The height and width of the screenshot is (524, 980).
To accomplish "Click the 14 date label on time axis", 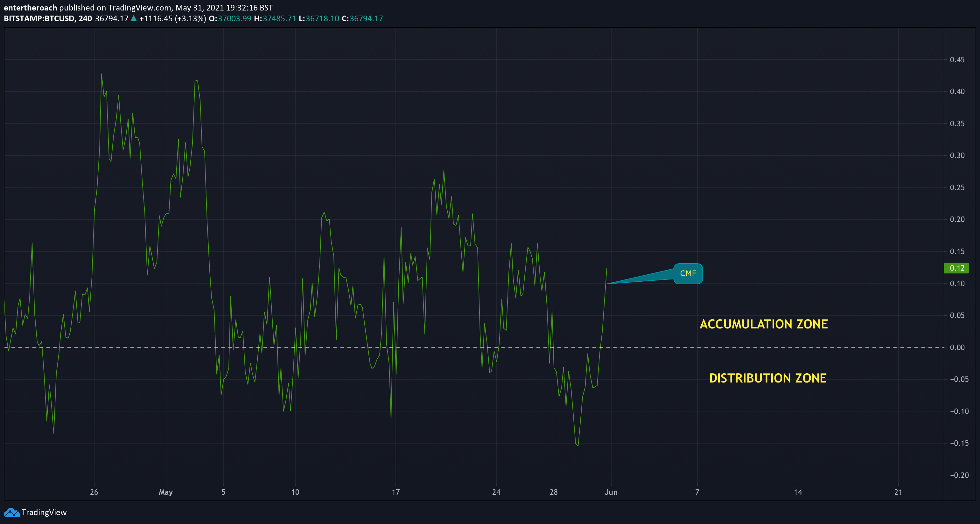I will [798, 492].
